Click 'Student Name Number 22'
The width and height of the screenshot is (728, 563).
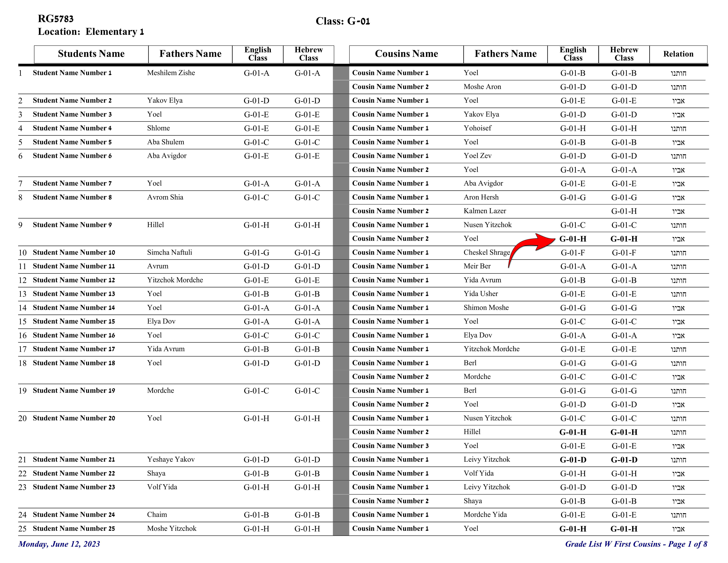pyautogui.click(x=74, y=473)
